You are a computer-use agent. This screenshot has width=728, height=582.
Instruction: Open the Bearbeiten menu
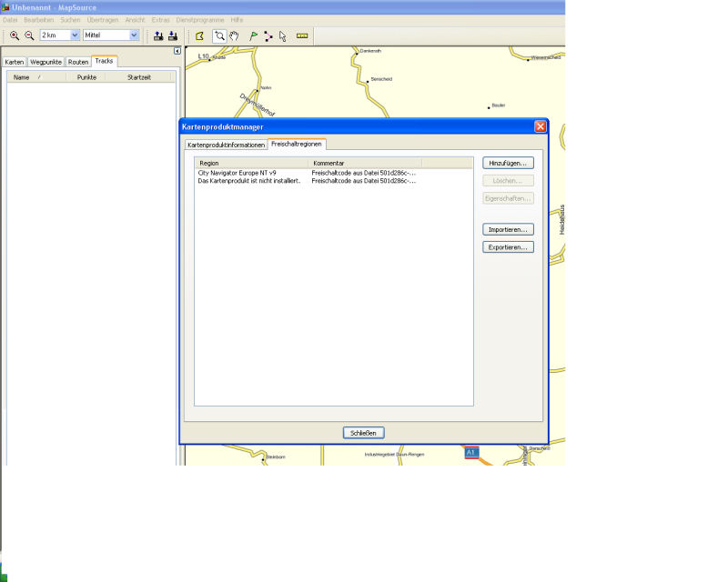tap(39, 20)
